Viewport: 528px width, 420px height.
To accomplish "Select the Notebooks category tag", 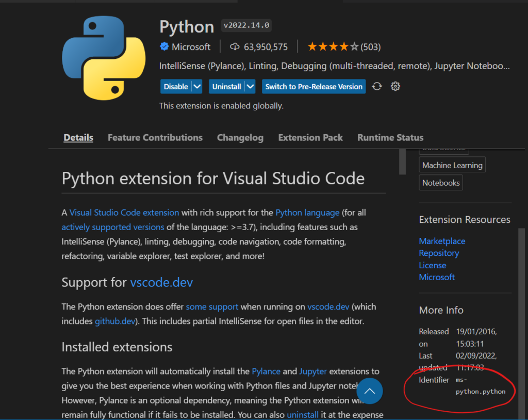I will pos(441,183).
